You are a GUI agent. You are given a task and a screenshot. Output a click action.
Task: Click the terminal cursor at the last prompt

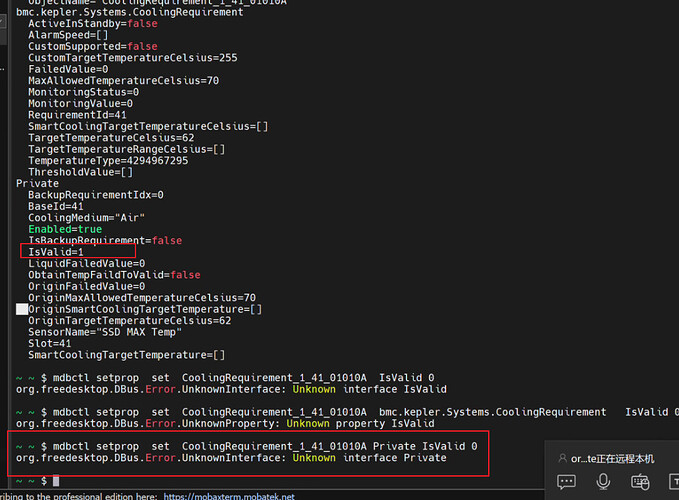coord(56,481)
